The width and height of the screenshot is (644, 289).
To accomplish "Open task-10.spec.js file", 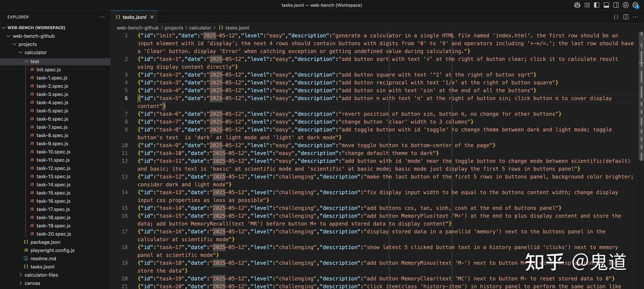I will pos(55,151).
